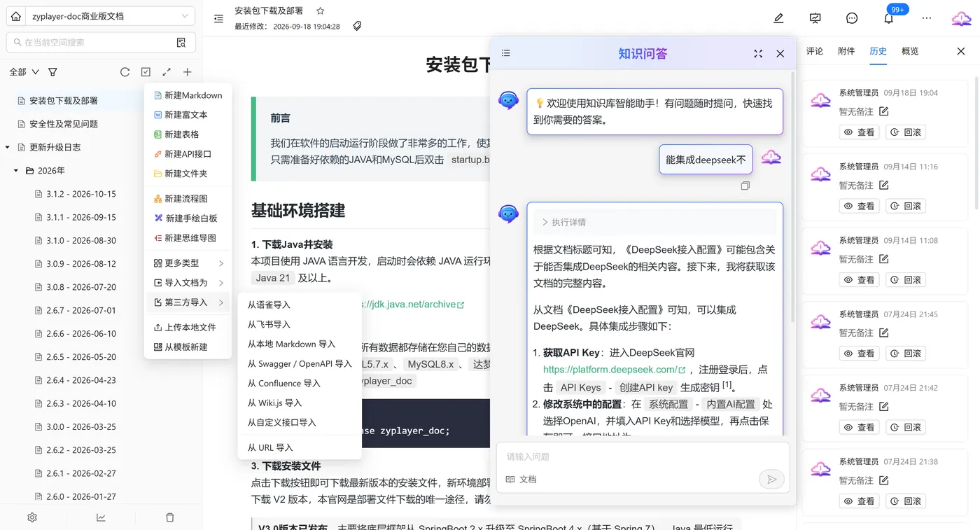Open the zyplayer-doc商业版文档 space dropdown
This screenshot has height=530, width=980.
[x=111, y=16]
